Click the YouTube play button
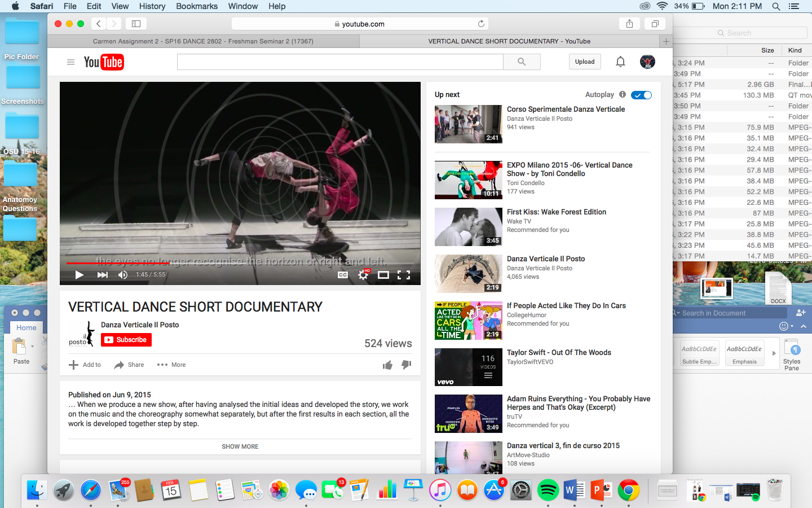Viewport: 812px width, 508px height. pyautogui.click(x=80, y=275)
